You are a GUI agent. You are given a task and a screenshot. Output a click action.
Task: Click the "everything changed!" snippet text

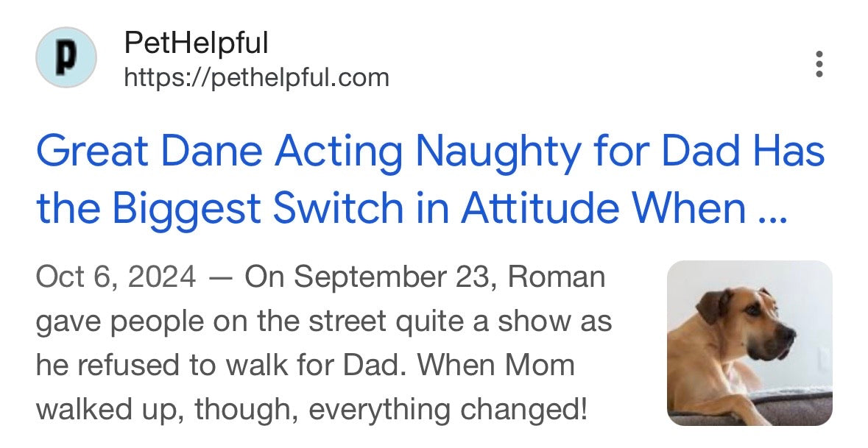coord(448,408)
